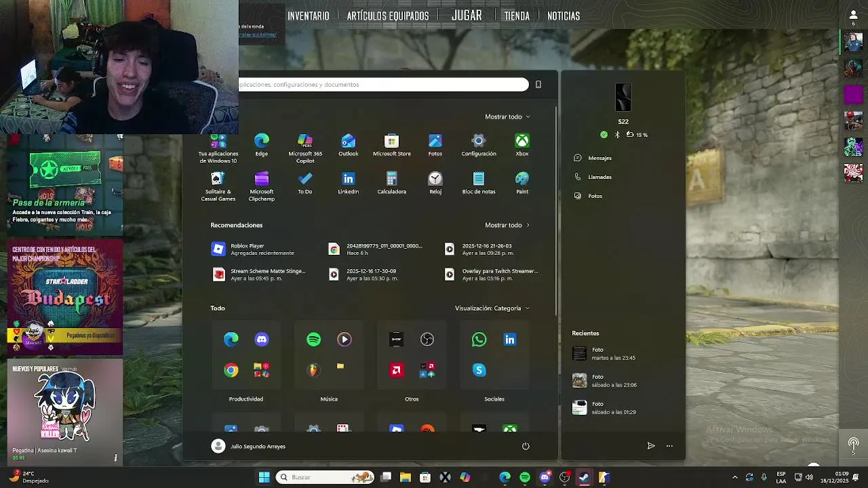The image size is (868, 488).
Task: Open LinkedIn in Sociales group
Action: click(510, 339)
